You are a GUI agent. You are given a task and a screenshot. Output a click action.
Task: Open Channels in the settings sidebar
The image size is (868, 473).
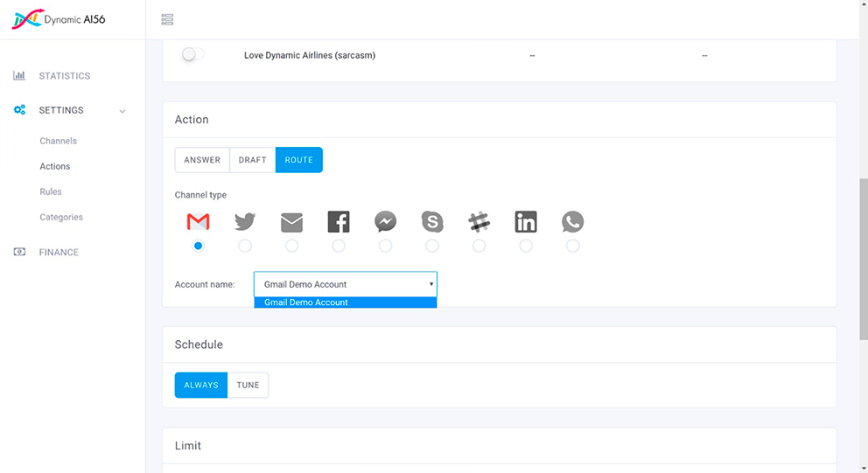click(x=59, y=141)
